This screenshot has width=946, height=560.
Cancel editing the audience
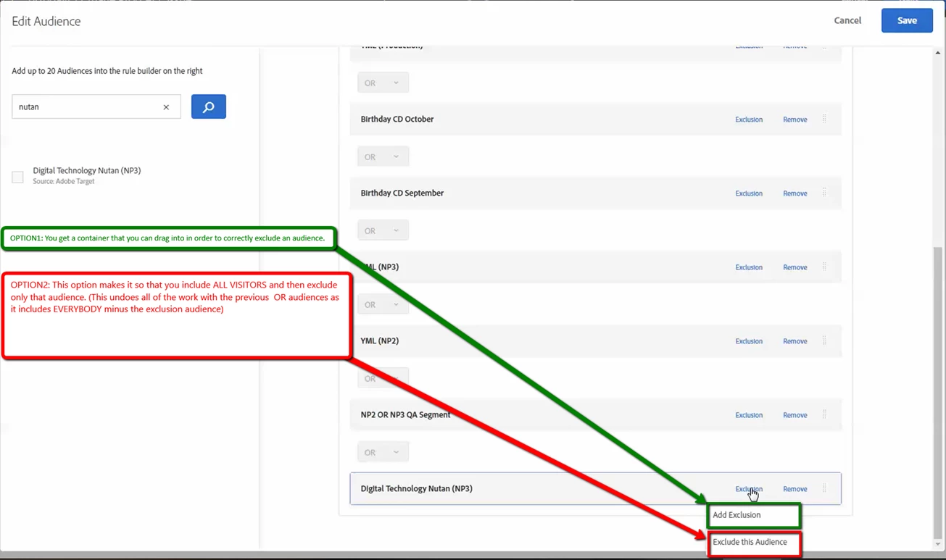point(847,20)
